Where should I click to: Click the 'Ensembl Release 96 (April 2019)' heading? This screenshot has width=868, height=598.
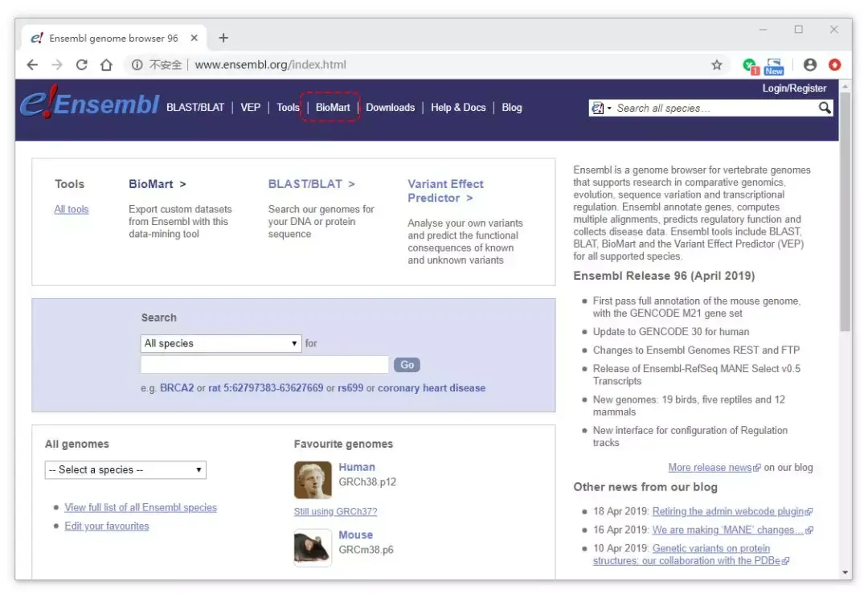coord(664,276)
